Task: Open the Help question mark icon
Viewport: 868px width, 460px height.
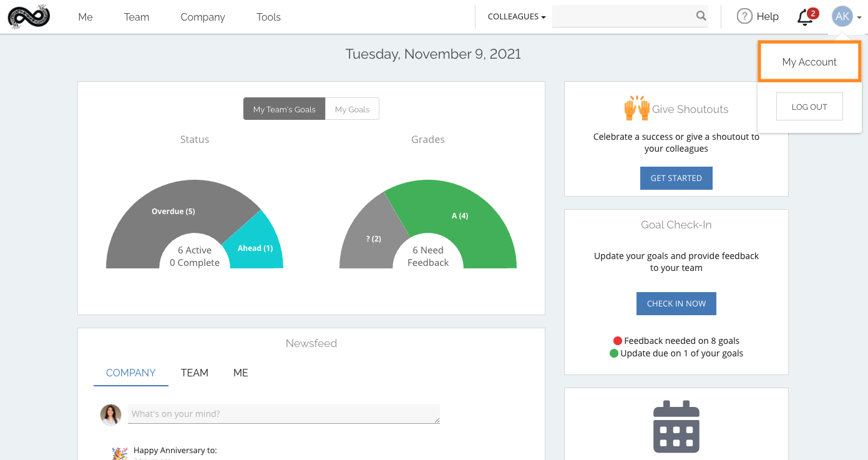Action: click(x=744, y=17)
